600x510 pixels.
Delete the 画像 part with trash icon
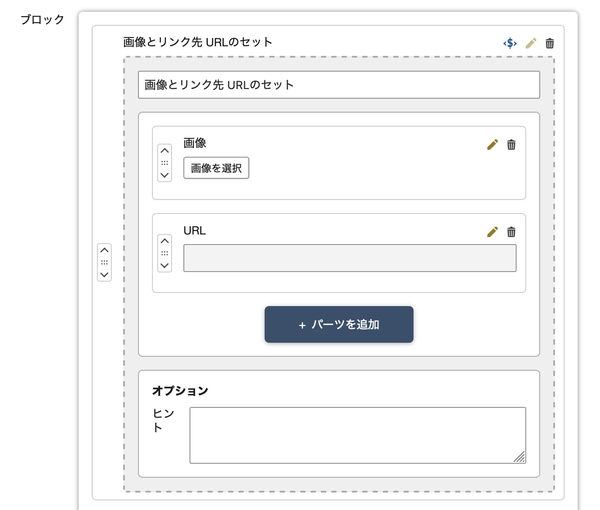coord(512,145)
